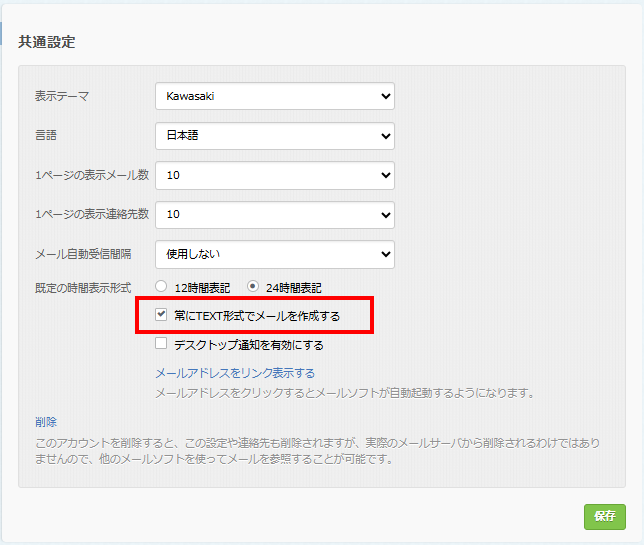
Task: Open the 1ページの表示メール数 dropdown
Action: [x=275, y=175]
